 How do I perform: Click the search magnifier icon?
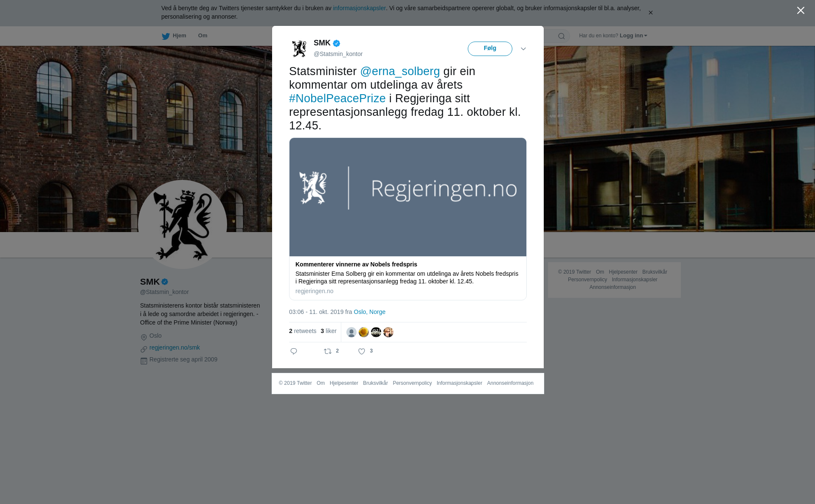[x=562, y=36]
